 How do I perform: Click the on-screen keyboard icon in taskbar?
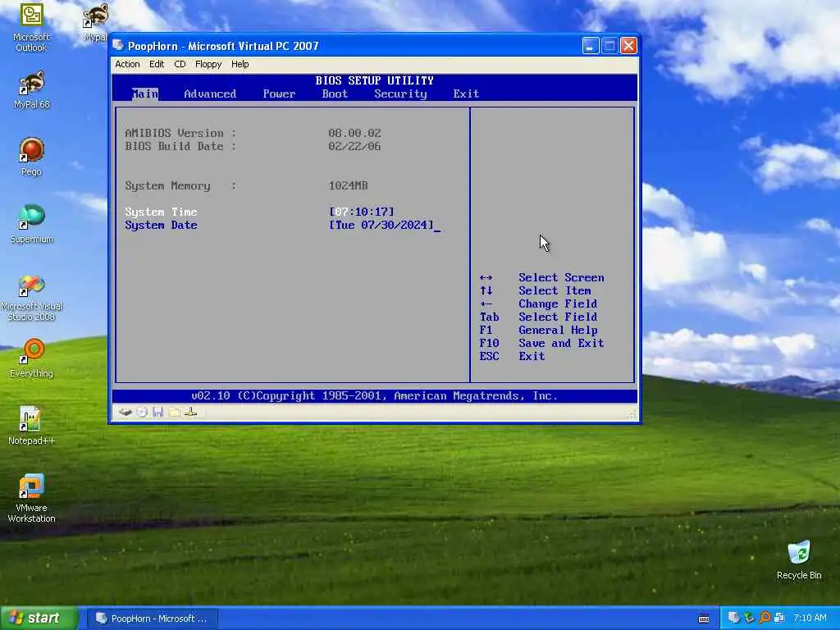pyautogui.click(x=704, y=619)
